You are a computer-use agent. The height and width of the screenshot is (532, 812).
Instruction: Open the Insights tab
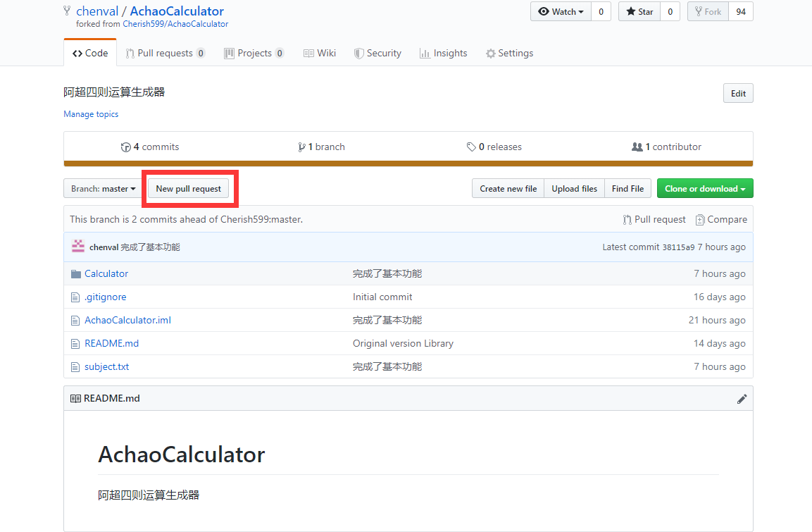pyautogui.click(x=443, y=53)
